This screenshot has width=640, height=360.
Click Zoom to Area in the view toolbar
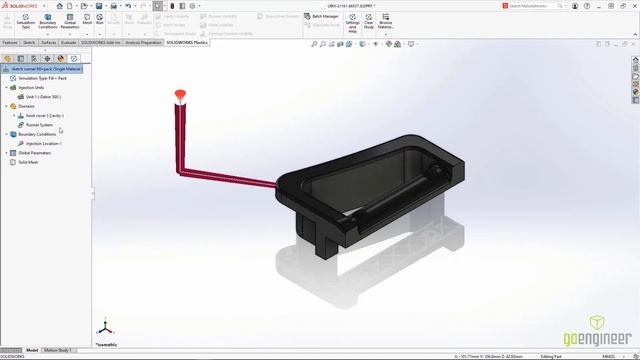pos(323,44)
